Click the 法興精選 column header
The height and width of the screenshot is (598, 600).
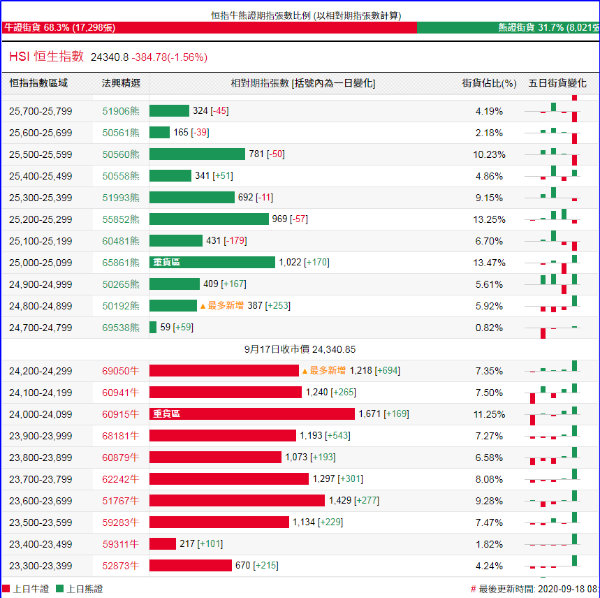(x=121, y=83)
